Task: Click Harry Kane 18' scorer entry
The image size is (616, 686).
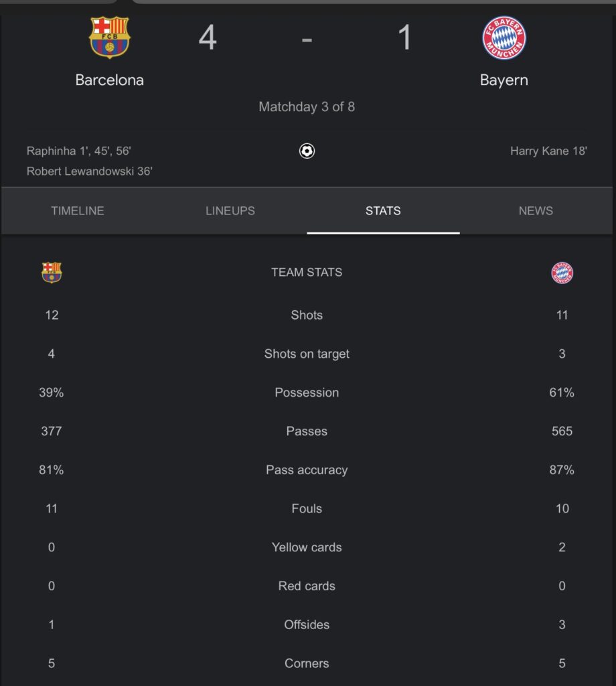Action: click(x=548, y=151)
